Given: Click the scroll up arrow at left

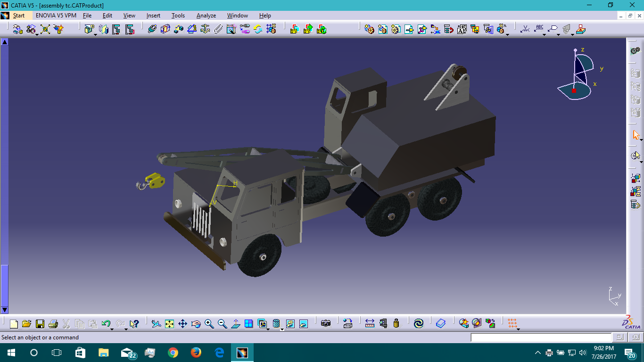Looking at the screenshot, I should (x=4, y=42).
